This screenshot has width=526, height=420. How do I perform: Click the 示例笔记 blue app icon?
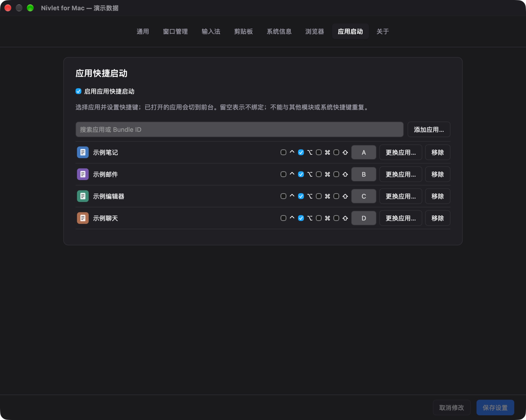tap(83, 152)
